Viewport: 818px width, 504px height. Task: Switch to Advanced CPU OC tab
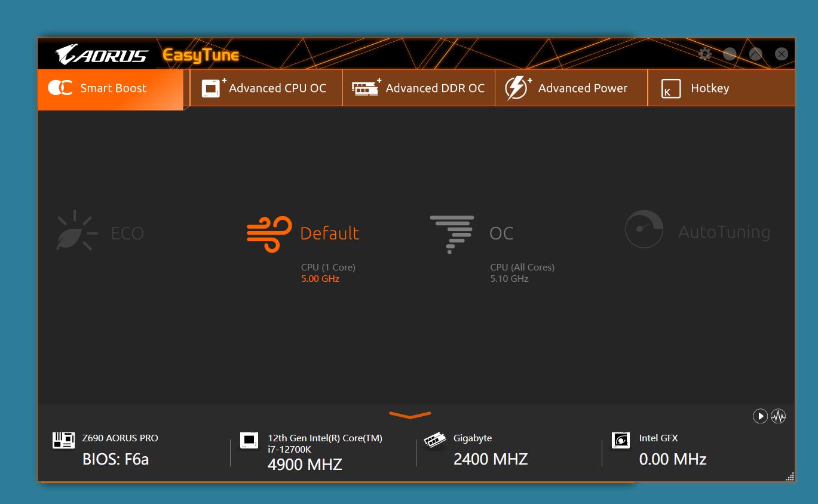pyautogui.click(x=266, y=88)
